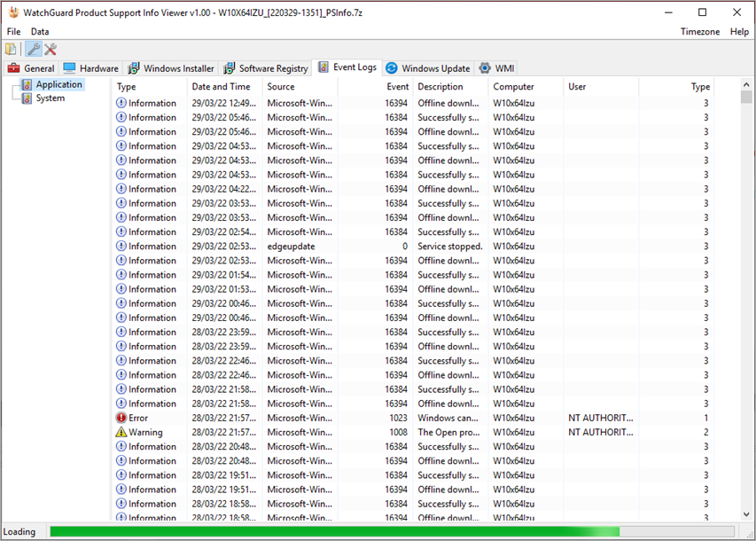
Task: Click the Timezone menu option
Action: coord(700,31)
